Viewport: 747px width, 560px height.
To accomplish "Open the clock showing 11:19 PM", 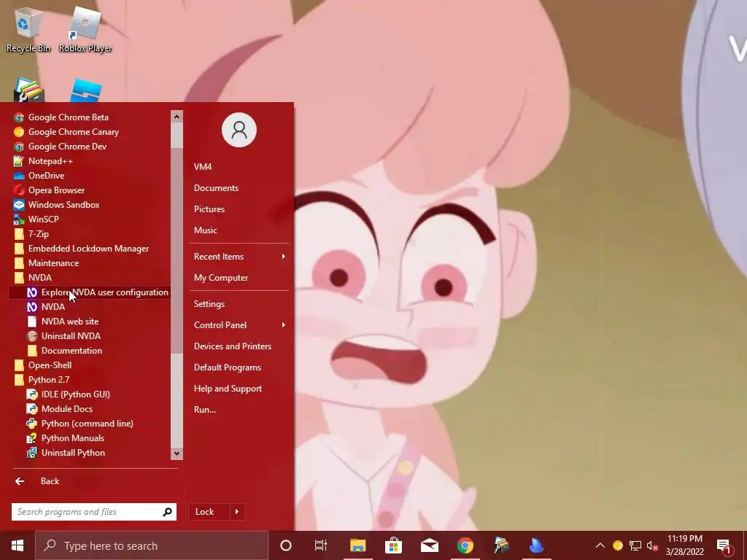I will coord(684,545).
